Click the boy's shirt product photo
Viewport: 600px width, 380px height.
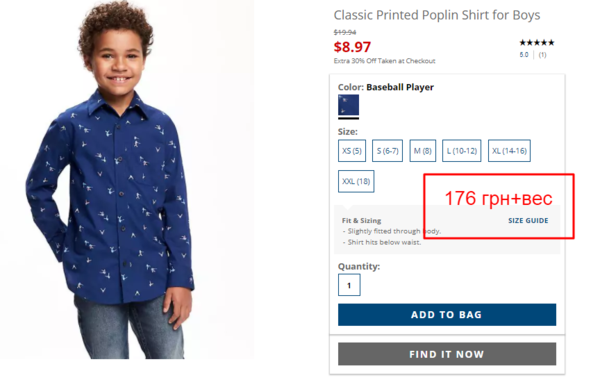pyautogui.click(x=111, y=180)
